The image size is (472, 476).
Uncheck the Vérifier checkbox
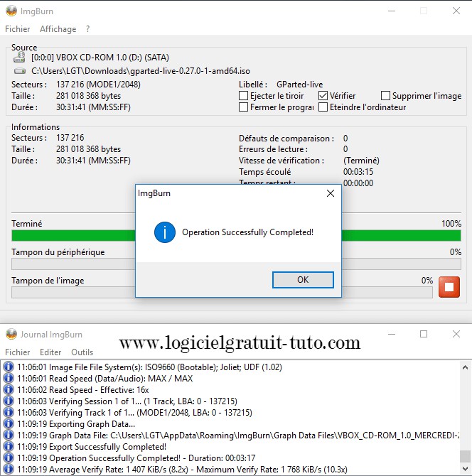[x=323, y=96]
